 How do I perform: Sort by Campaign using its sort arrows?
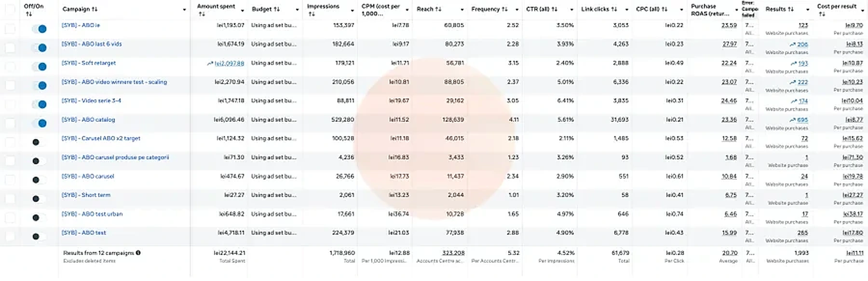click(x=95, y=9)
